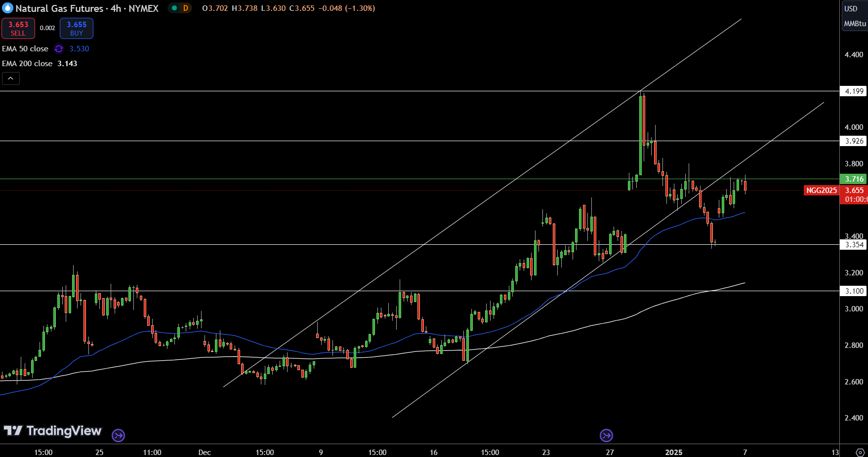Click the 01:00 bar countdown label
The height and width of the screenshot is (457, 868).
point(855,199)
